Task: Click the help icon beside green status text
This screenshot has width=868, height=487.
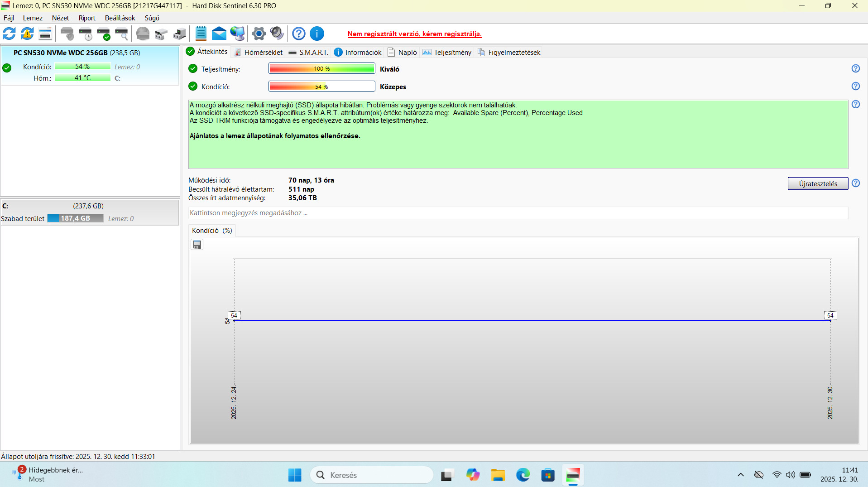Action: (x=856, y=104)
